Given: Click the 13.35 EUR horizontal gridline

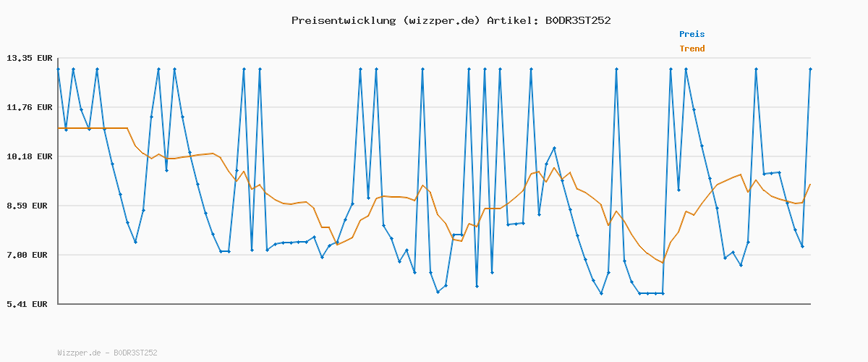Looking at the screenshot, I should [434, 58].
